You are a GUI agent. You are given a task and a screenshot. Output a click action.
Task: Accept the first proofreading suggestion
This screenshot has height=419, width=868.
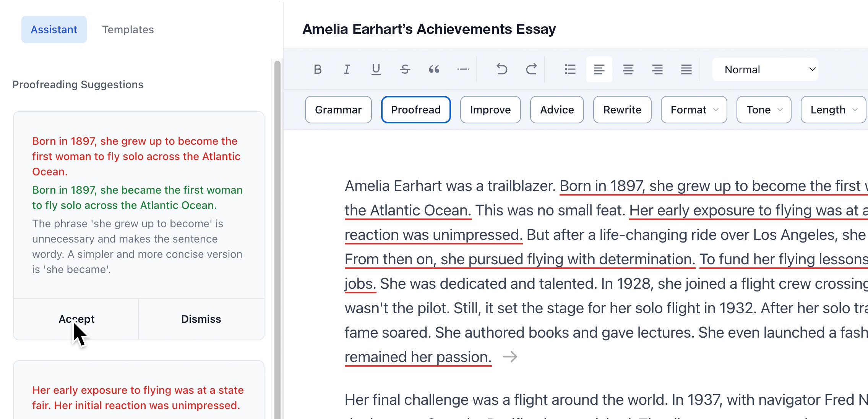pyautogui.click(x=76, y=319)
